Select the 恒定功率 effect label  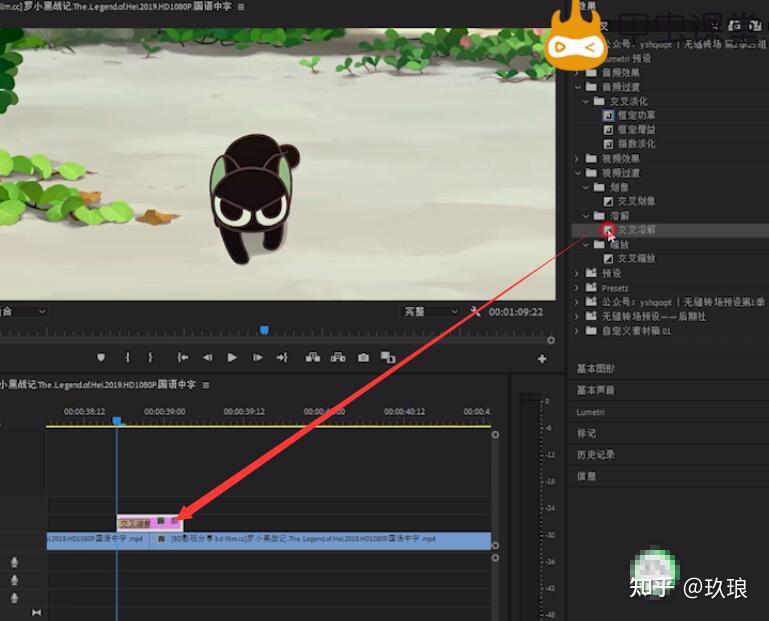coord(636,115)
